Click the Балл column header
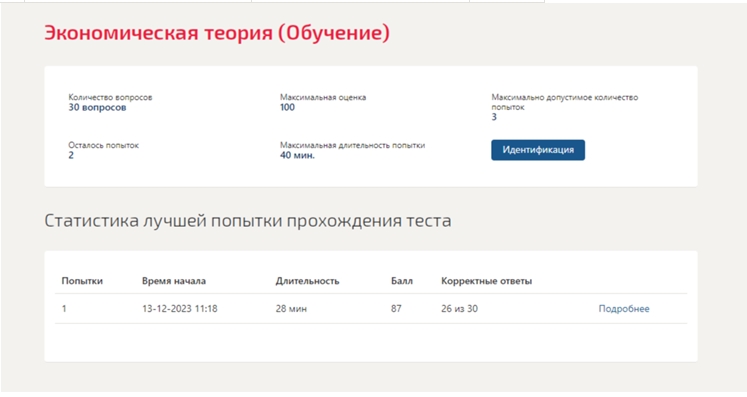The width and height of the screenshot is (747, 397). (x=402, y=281)
